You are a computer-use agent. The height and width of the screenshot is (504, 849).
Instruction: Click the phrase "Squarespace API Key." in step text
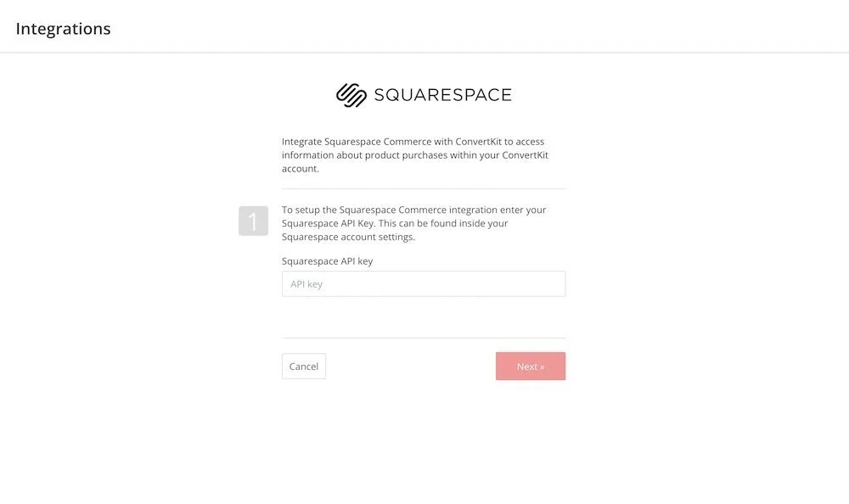pyautogui.click(x=329, y=223)
